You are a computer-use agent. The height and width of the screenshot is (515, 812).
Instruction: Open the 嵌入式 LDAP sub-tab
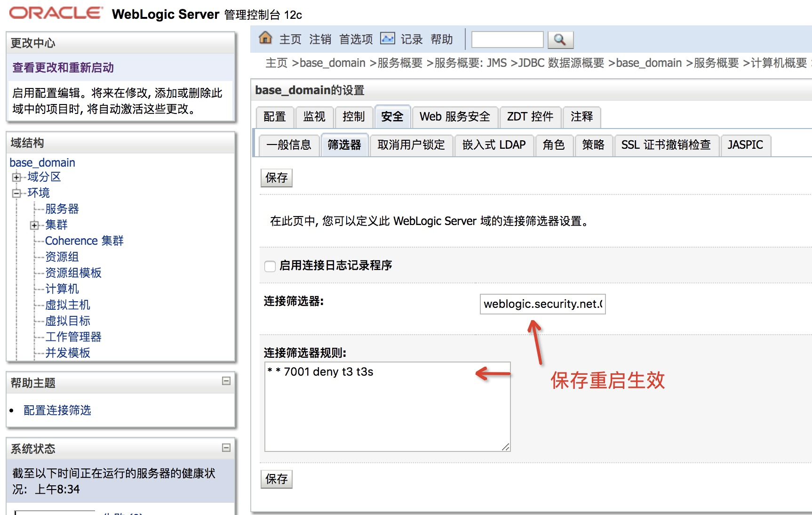[494, 145]
